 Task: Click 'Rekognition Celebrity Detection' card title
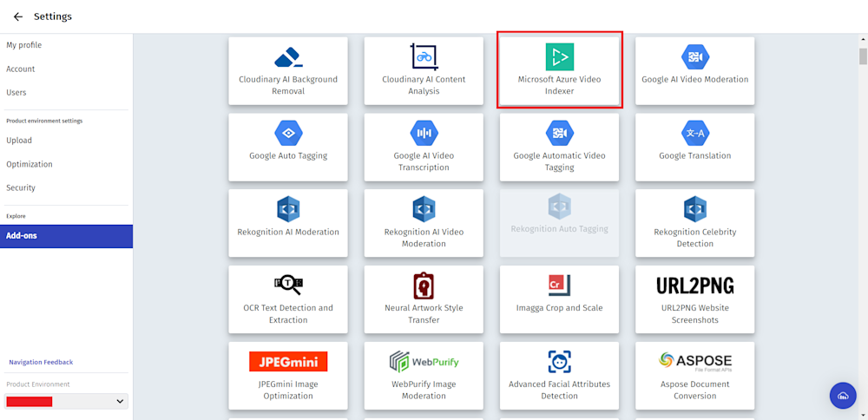(x=695, y=238)
